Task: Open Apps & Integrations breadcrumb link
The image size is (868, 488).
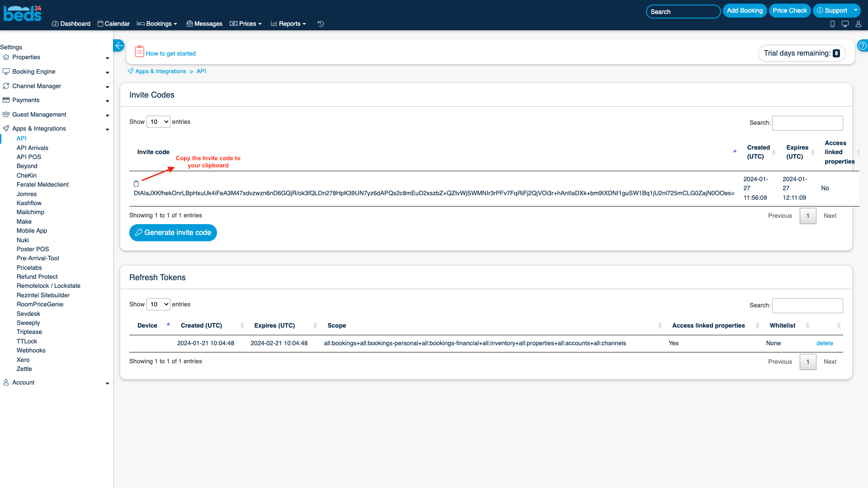Action: 161,71
